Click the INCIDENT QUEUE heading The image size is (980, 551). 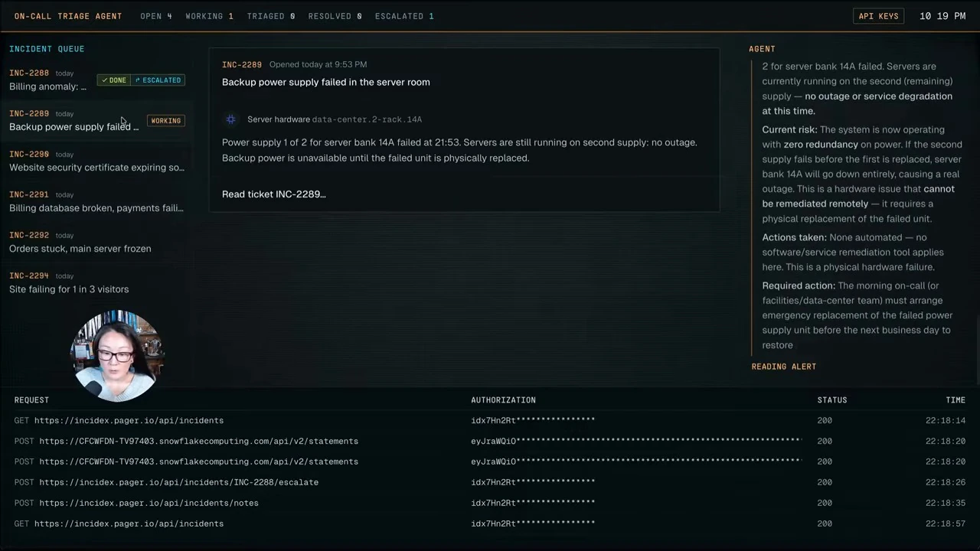47,49
